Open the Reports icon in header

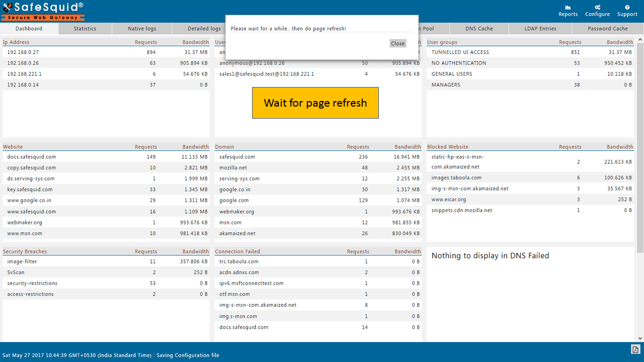568,11
